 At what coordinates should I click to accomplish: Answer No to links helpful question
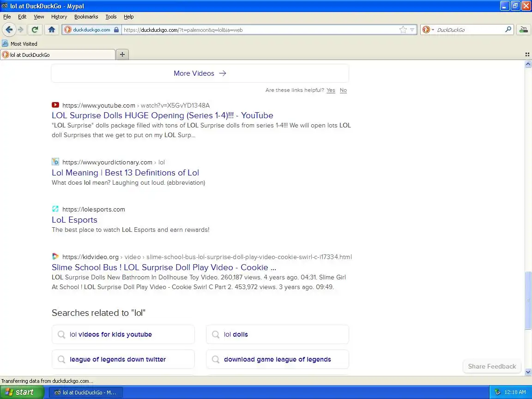[x=344, y=90]
